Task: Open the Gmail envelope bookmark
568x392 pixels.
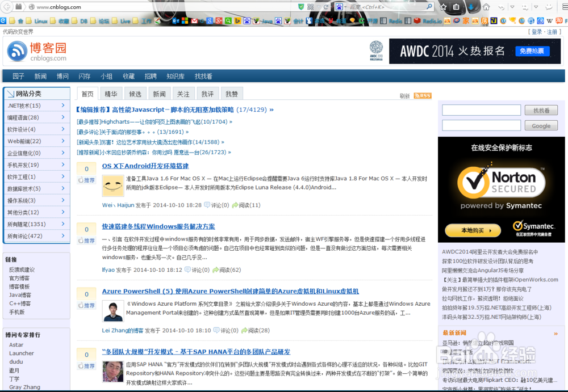Action: click(194, 21)
